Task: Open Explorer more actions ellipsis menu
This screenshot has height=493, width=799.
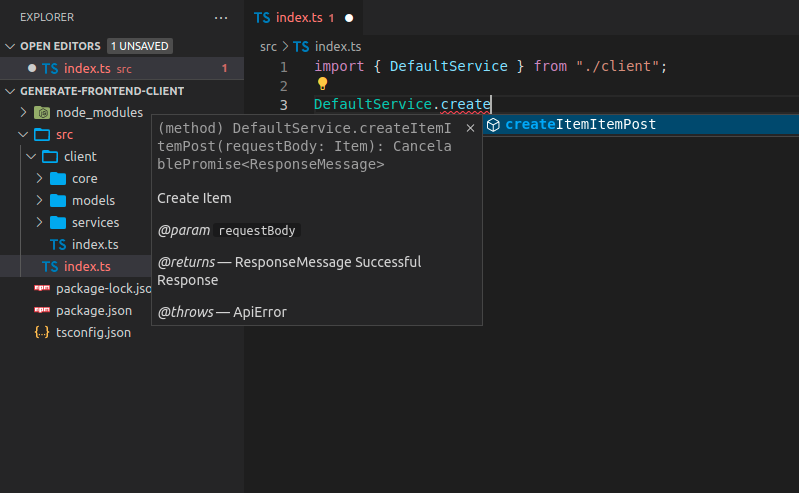Action: click(x=221, y=17)
